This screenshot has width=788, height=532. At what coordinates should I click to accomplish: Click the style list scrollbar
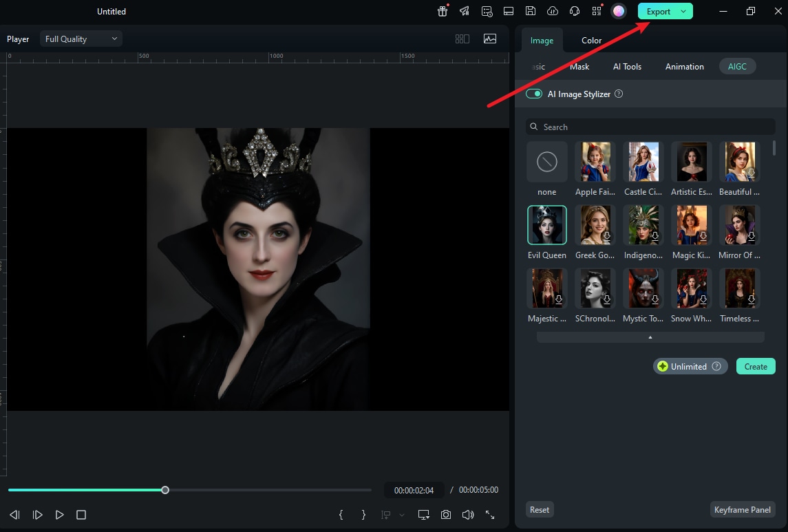coord(774,148)
